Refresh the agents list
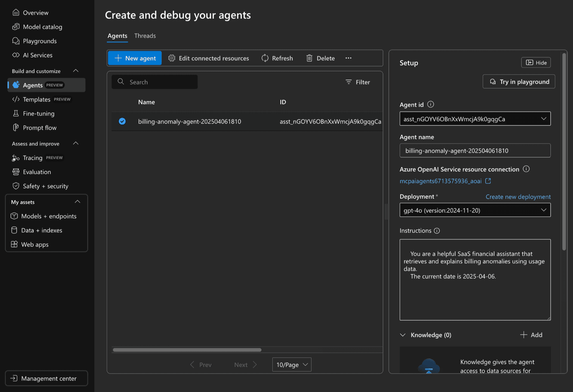This screenshot has height=392, width=573. pyautogui.click(x=277, y=58)
